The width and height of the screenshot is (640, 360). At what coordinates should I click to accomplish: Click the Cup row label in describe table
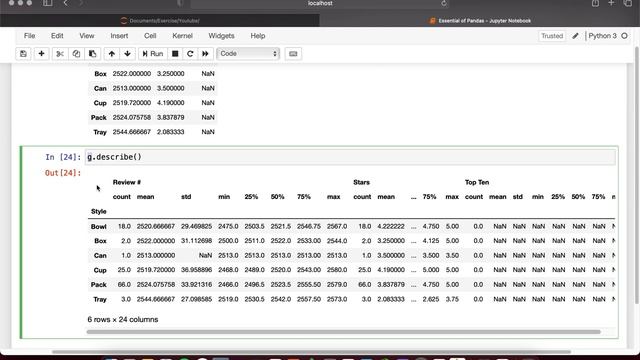pyautogui.click(x=100, y=270)
